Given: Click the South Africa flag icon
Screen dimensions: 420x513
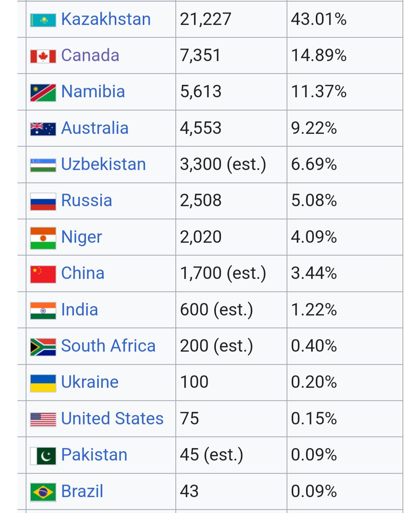Looking at the screenshot, I should 43,347.
